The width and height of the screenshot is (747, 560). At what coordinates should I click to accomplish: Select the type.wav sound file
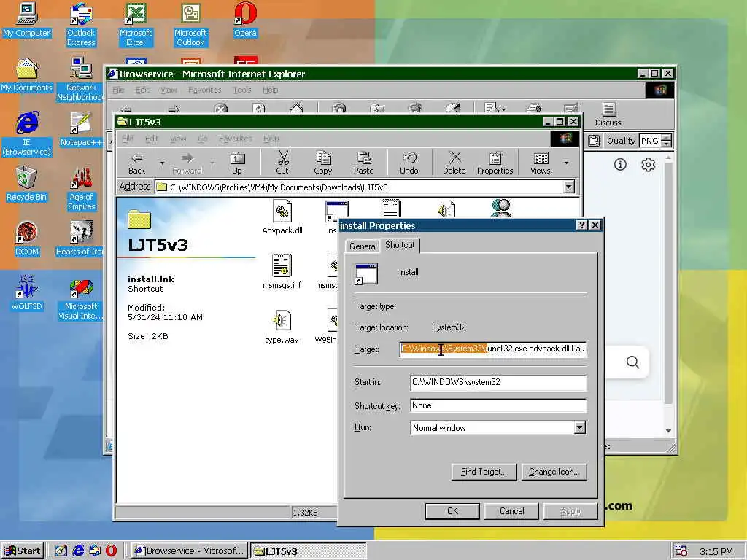(282, 326)
